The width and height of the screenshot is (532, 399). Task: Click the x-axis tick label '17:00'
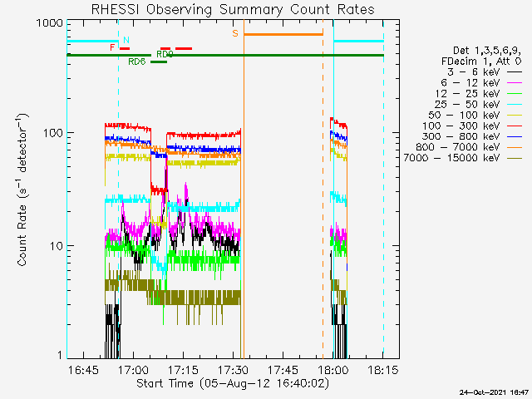coord(133,369)
